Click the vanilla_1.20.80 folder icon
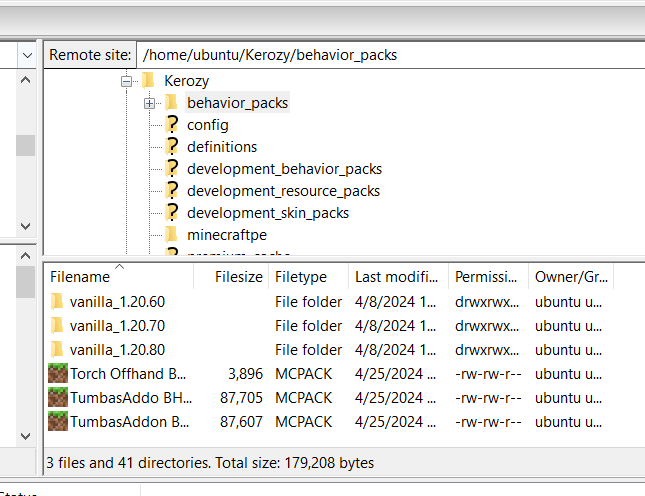Viewport: 645px width, 496px height. point(58,349)
